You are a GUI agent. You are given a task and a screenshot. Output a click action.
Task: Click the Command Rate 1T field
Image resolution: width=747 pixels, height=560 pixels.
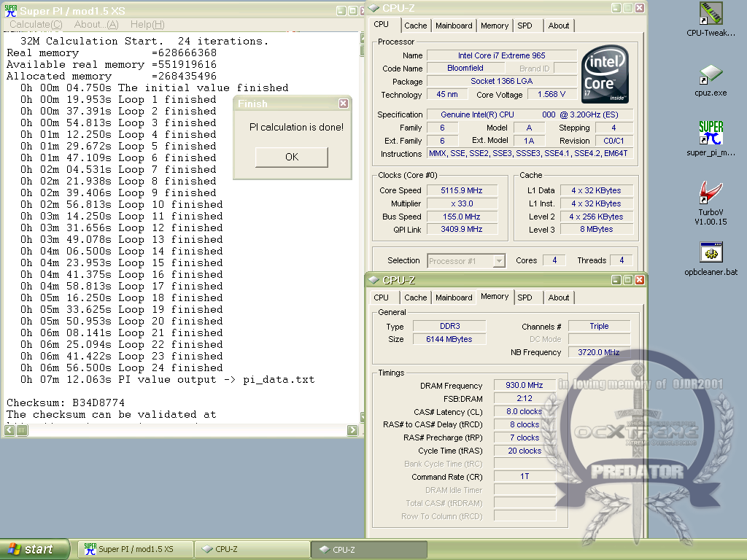tap(525, 476)
